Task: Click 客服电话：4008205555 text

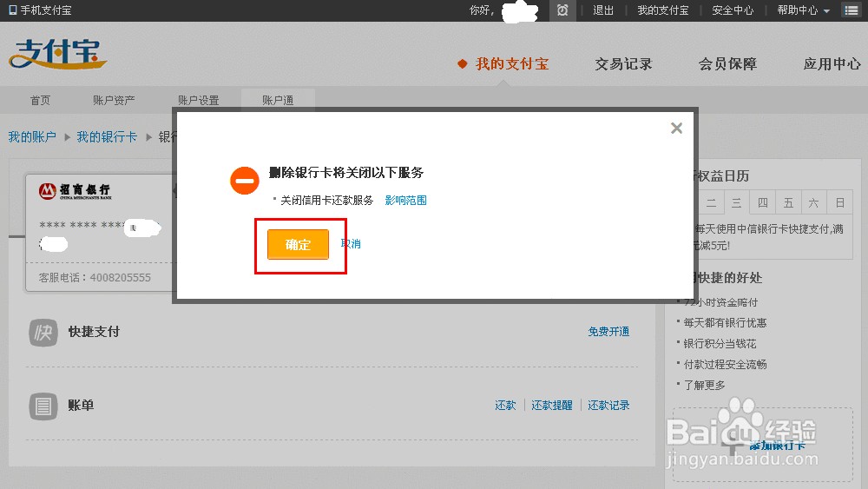Action: 95,277
